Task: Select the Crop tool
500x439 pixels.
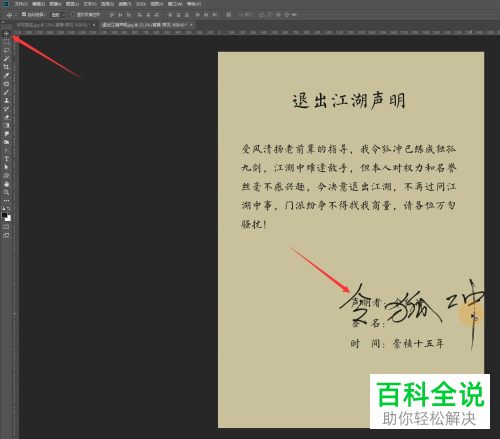Action: [6, 67]
